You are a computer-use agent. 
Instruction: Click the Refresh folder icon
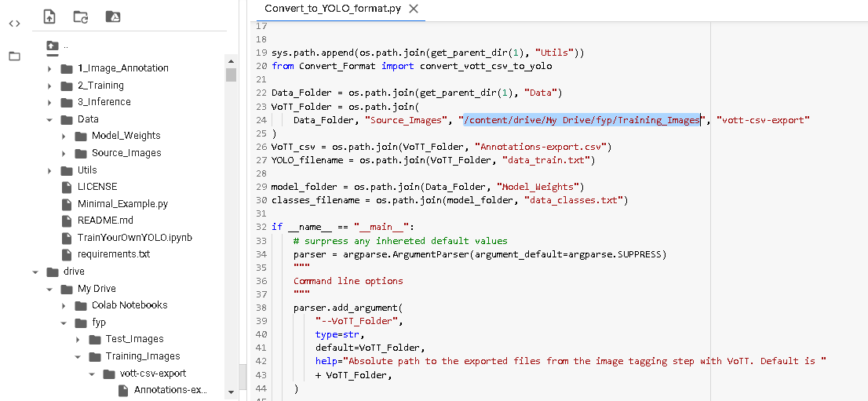click(81, 16)
